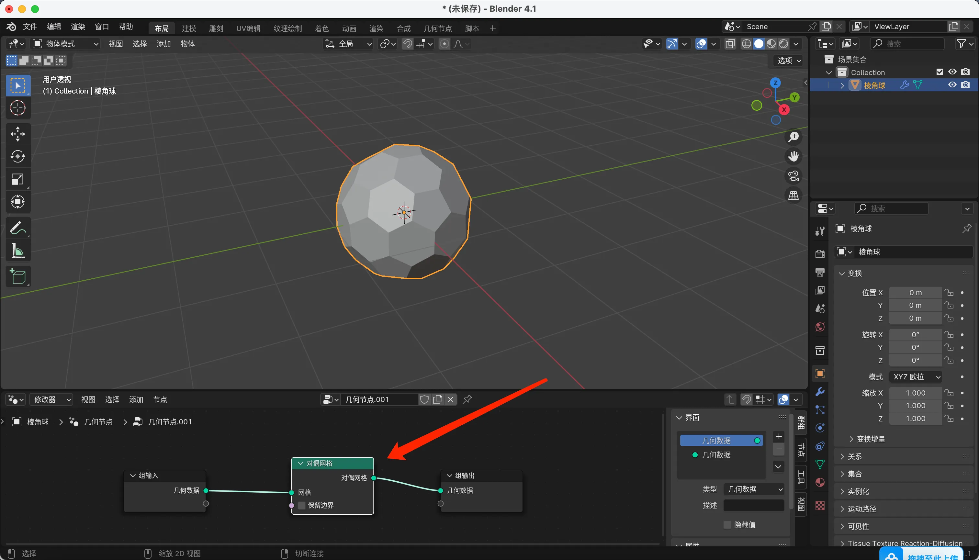This screenshot has height=560, width=979.
Task: Select the Rotate tool in the toolbar
Action: tap(18, 157)
